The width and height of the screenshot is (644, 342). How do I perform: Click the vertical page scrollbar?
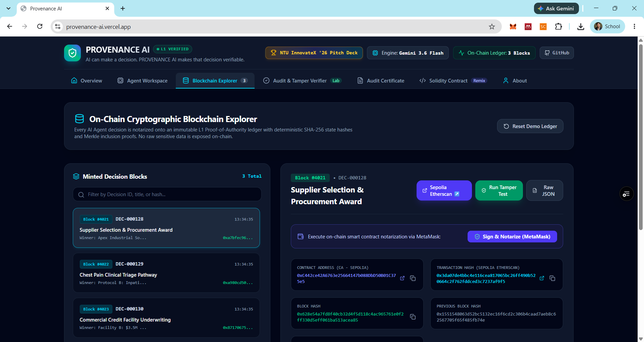click(x=641, y=137)
